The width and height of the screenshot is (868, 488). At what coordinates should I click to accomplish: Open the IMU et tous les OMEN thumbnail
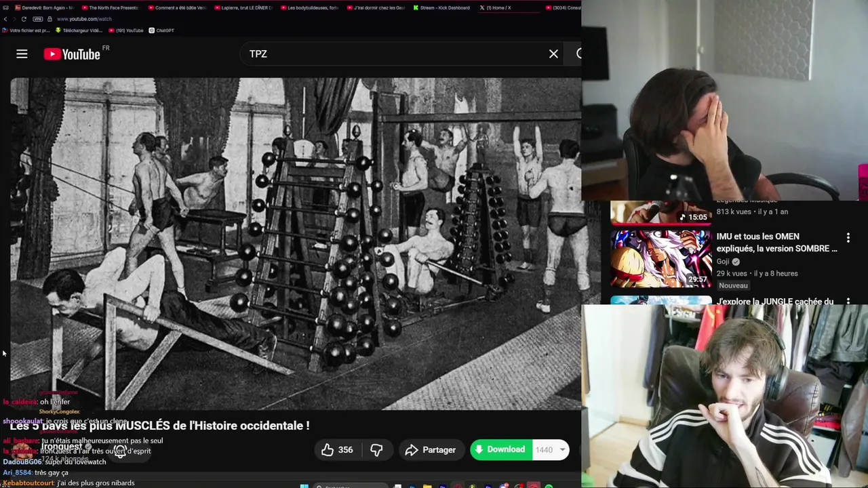(661, 259)
